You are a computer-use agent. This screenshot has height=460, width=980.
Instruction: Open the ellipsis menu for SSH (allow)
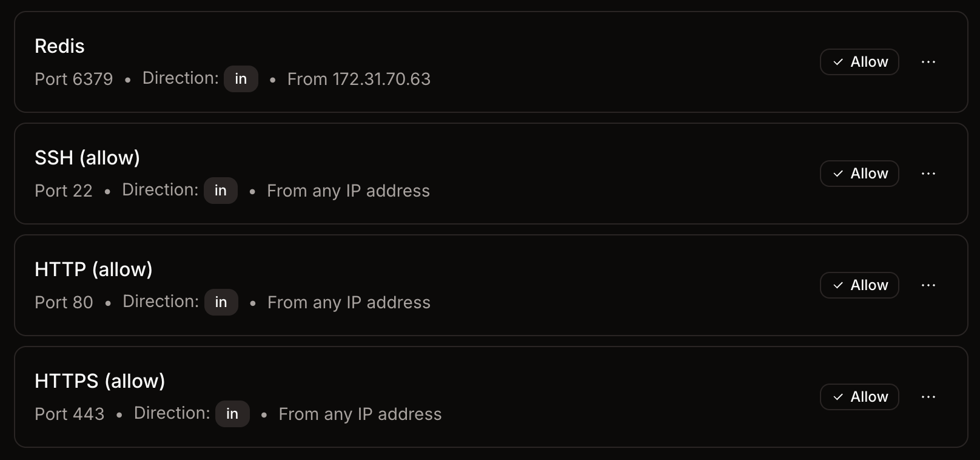point(928,174)
